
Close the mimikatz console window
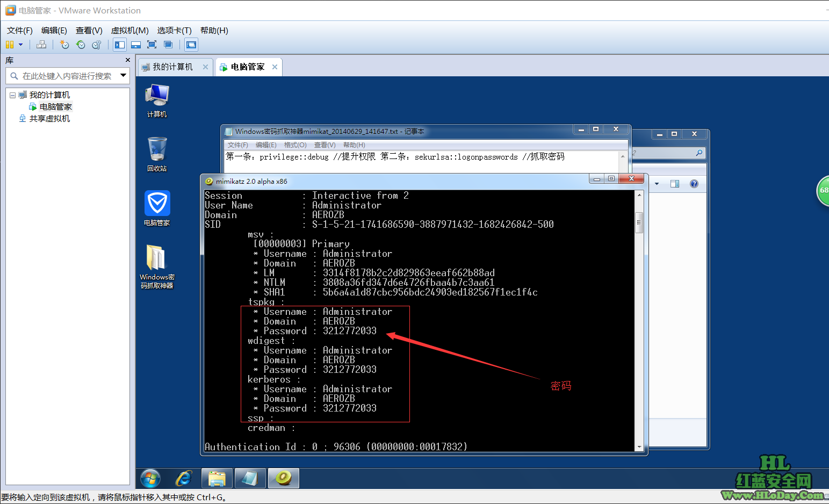click(631, 178)
